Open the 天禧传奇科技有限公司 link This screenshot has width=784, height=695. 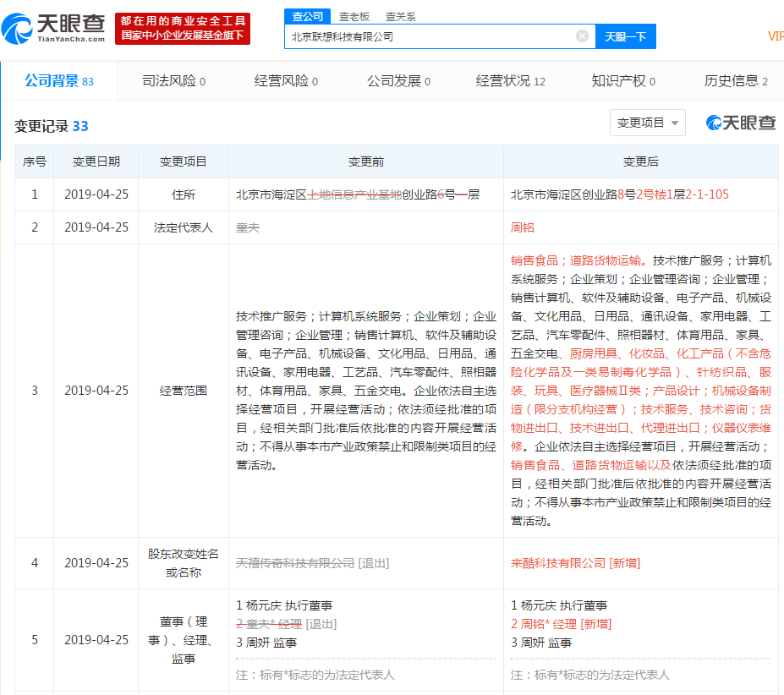[x=295, y=562]
